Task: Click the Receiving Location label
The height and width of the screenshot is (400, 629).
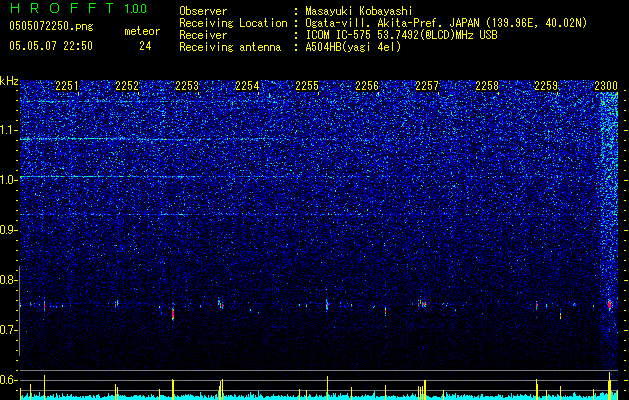Action: [x=233, y=24]
